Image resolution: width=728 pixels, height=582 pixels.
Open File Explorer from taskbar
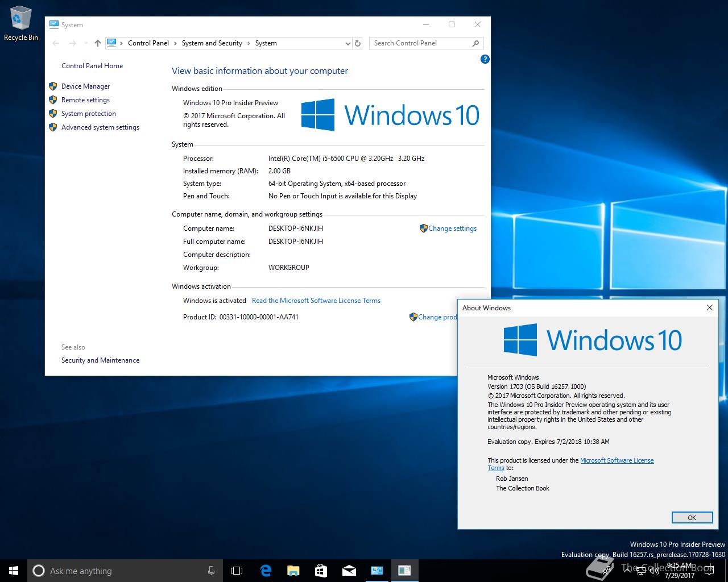(x=293, y=571)
